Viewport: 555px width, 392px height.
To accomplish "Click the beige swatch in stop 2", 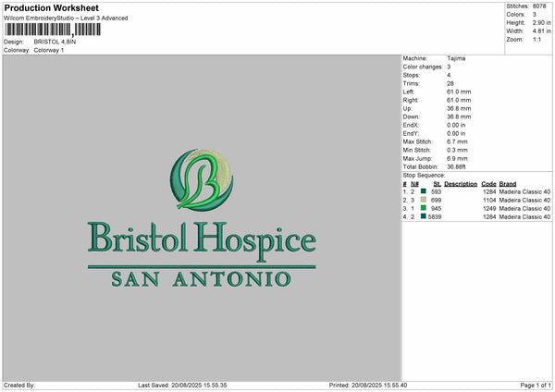I will coord(423,200).
